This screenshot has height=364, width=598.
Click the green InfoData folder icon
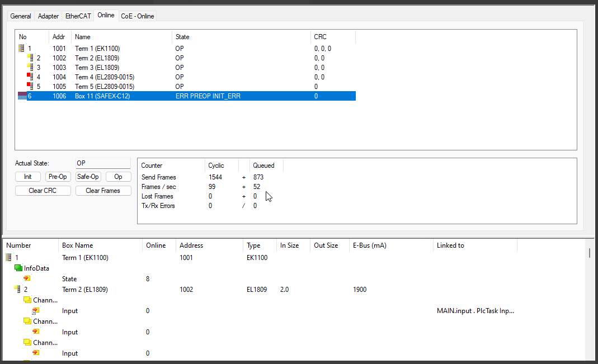click(x=18, y=268)
